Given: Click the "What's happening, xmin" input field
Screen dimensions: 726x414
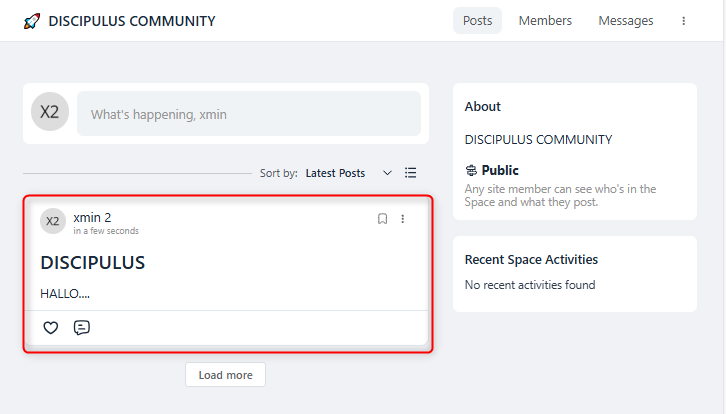Looking at the screenshot, I should pos(248,114).
